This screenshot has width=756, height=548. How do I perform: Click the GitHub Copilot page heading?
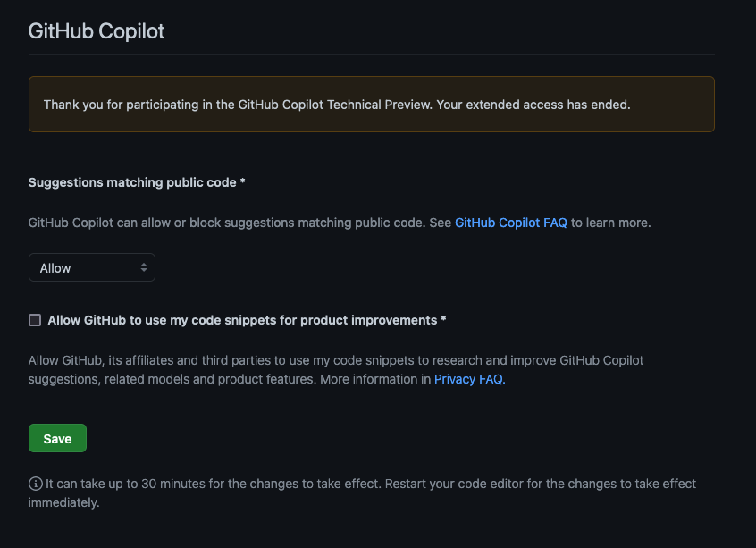(x=96, y=30)
